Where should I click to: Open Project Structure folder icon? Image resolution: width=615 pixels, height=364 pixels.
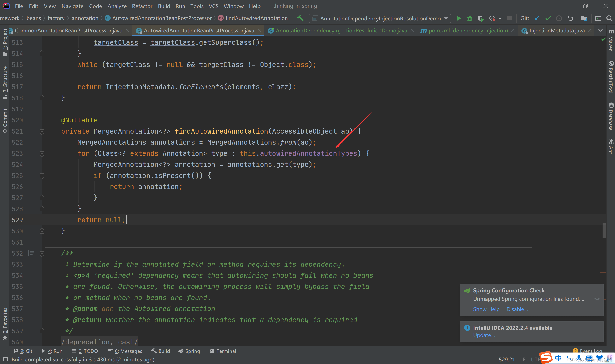(584, 18)
